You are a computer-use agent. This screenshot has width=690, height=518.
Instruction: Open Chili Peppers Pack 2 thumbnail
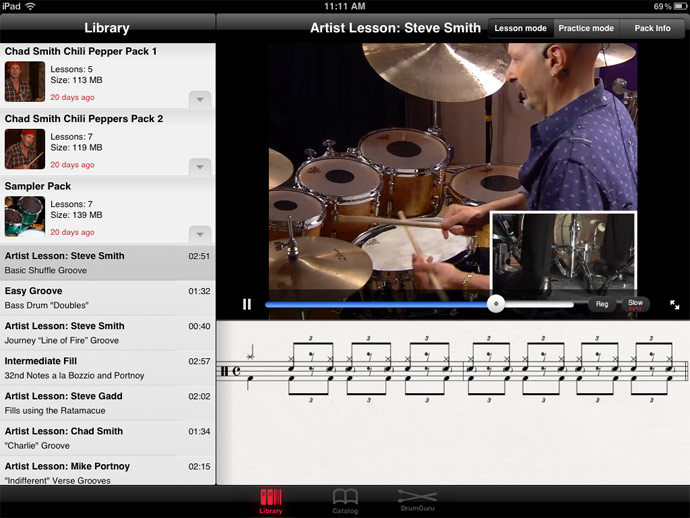point(25,149)
